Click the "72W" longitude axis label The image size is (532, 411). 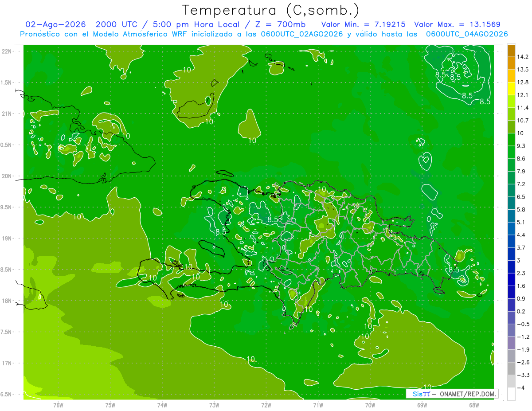pos(266,405)
